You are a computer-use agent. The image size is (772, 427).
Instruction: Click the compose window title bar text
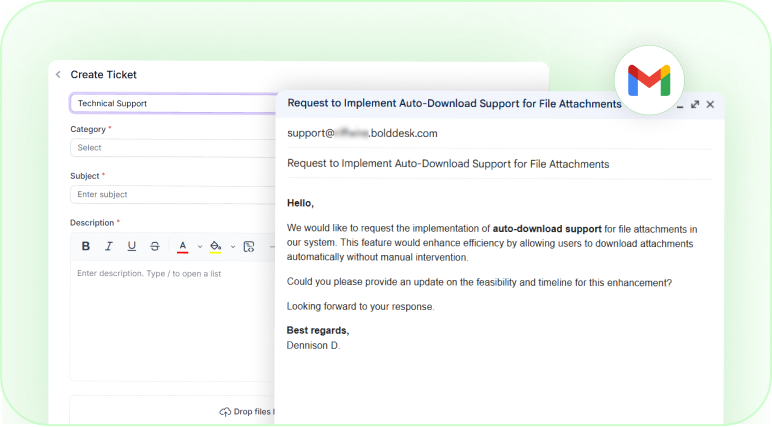(x=454, y=103)
